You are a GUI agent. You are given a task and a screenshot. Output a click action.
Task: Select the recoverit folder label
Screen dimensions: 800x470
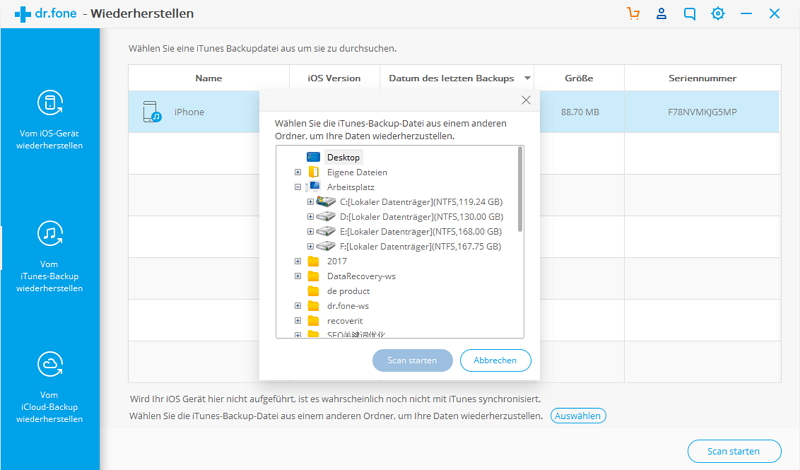coord(345,320)
